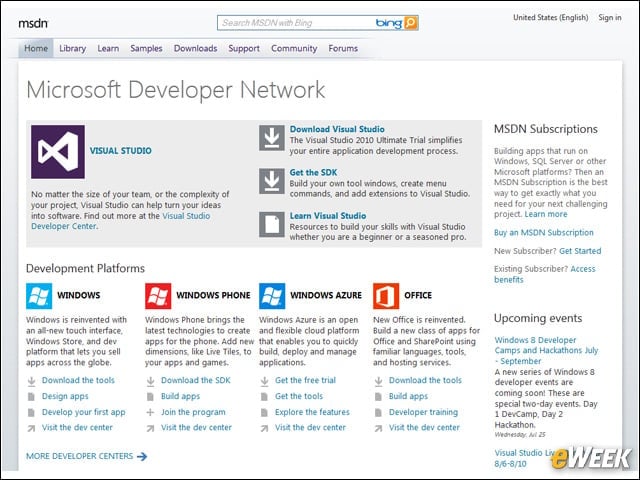Viewport: 640px width, 480px height.
Task: Go to the Forums tab
Action: coord(343,48)
